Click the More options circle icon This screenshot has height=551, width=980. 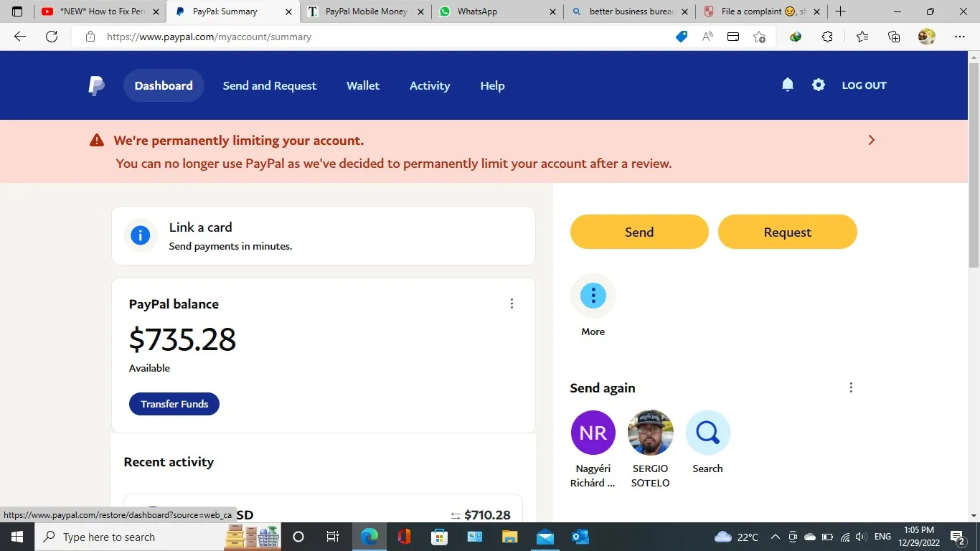(593, 296)
